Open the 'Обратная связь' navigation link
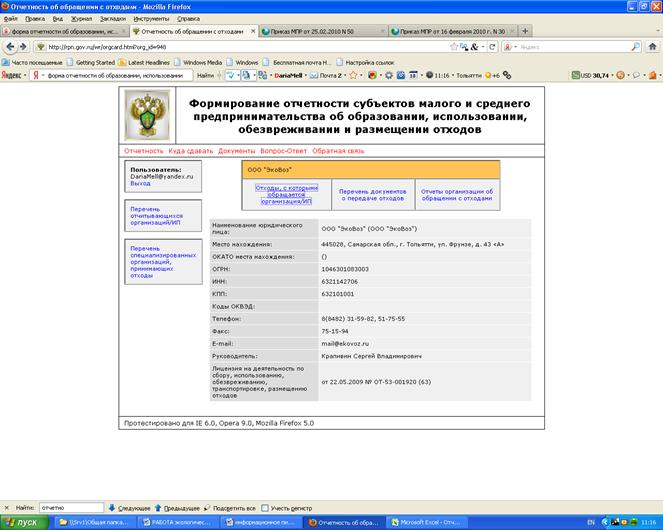Screen dimensions: 663x530 (x=338, y=151)
